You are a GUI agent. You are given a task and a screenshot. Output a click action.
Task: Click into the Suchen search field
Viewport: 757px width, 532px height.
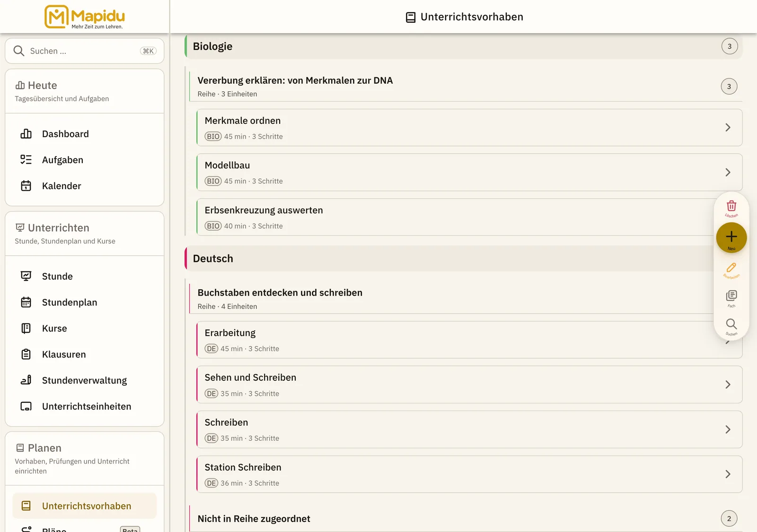click(x=85, y=51)
